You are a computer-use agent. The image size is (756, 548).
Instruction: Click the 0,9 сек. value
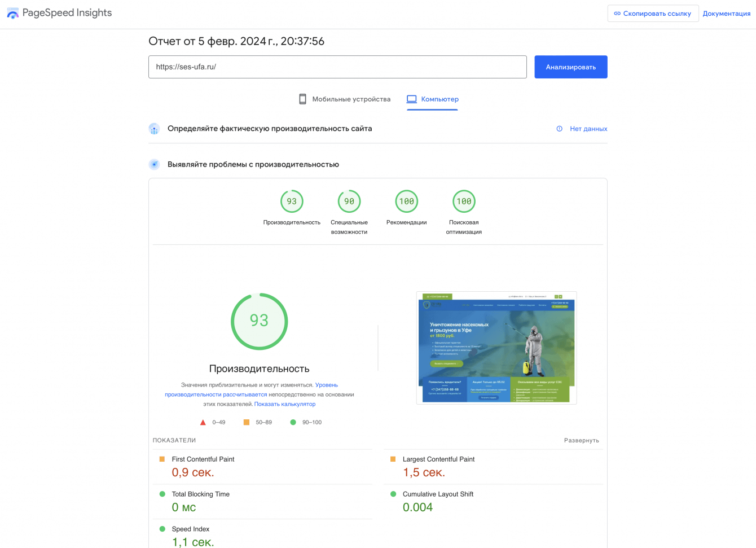click(193, 472)
